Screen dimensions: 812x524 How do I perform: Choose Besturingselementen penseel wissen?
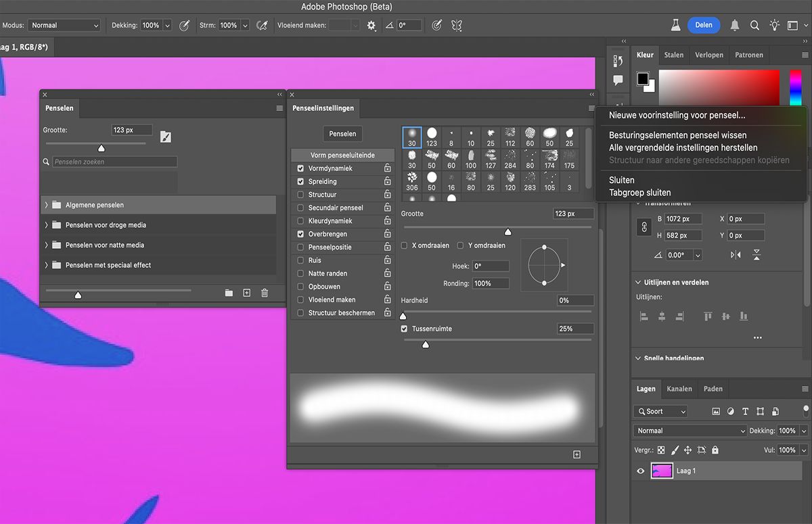[x=678, y=135]
